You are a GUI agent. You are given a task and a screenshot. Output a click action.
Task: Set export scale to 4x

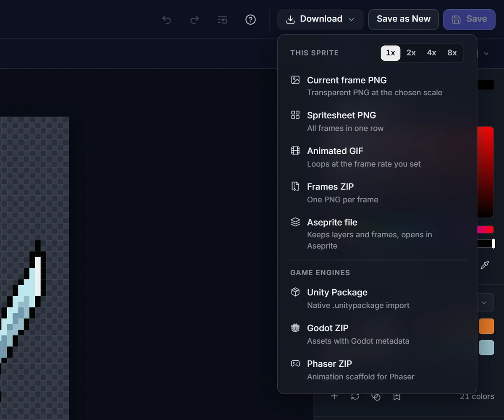(432, 53)
